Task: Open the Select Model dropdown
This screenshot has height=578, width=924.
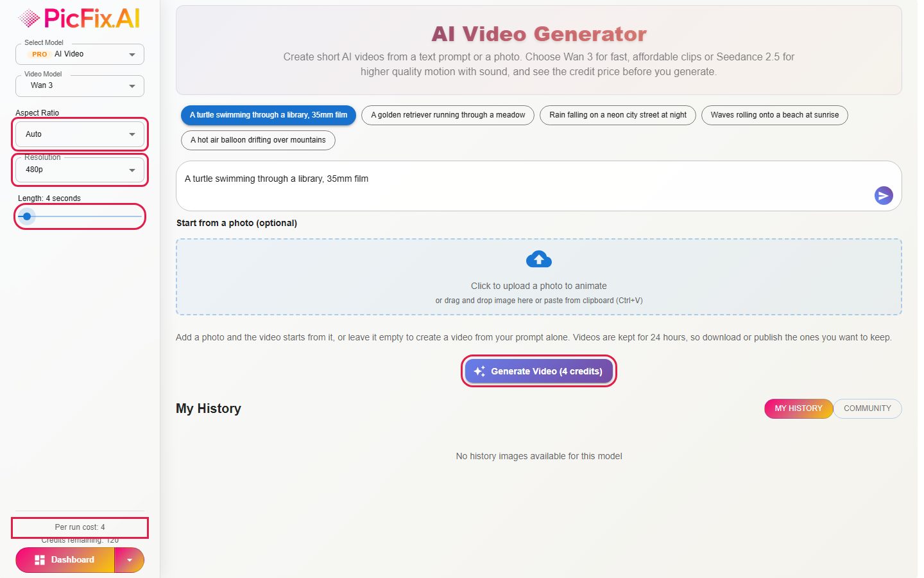Action: [x=80, y=54]
